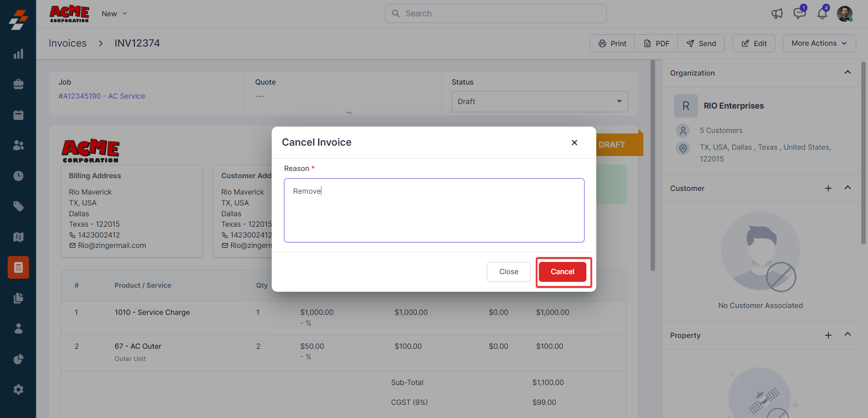Click the red Cancel button
Viewport: 868px width, 418px height.
click(x=562, y=272)
